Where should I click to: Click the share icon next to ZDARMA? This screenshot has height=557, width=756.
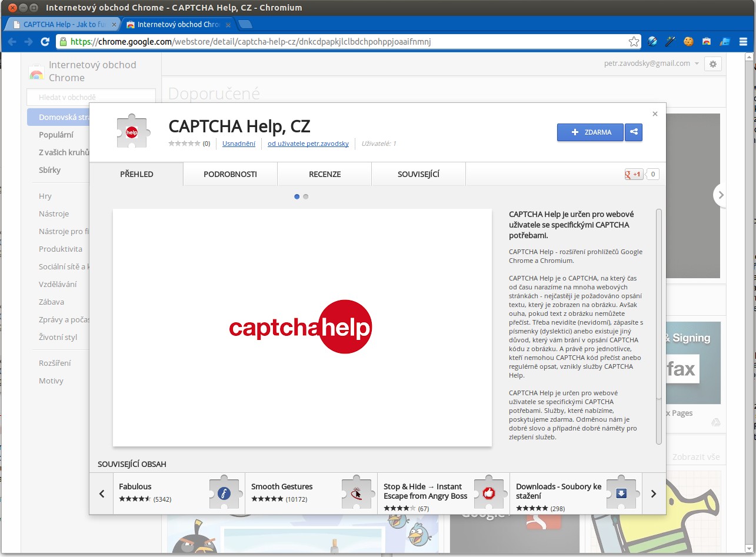click(x=634, y=132)
